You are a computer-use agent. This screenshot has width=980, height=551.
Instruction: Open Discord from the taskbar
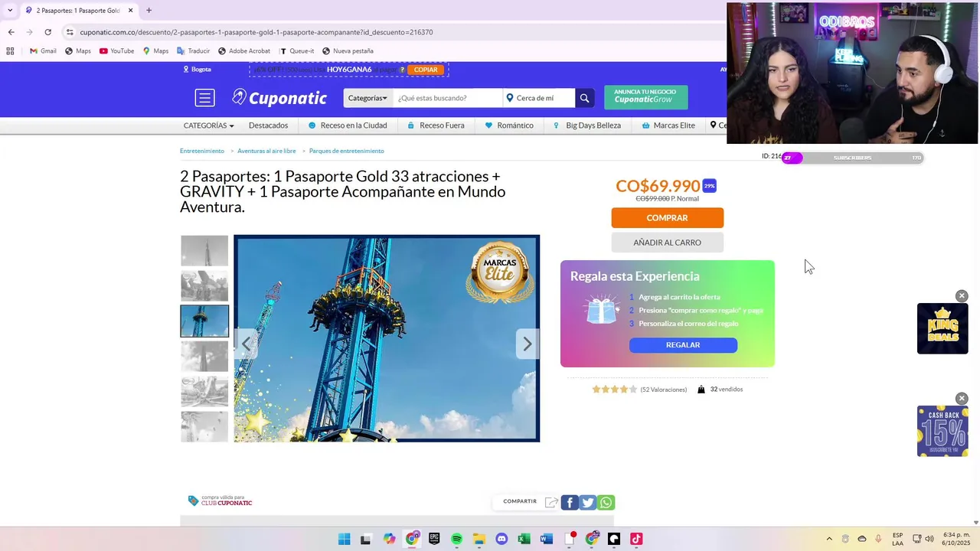coord(501,539)
